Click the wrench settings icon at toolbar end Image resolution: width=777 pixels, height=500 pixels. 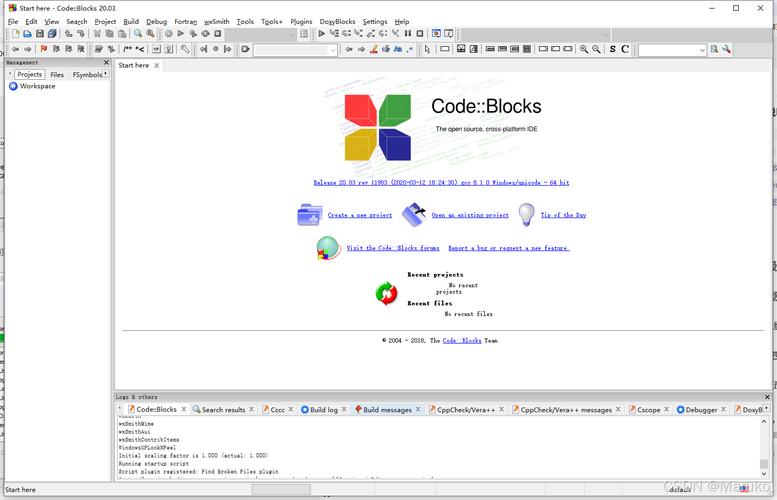pyautogui.click(x=726, y=49)
